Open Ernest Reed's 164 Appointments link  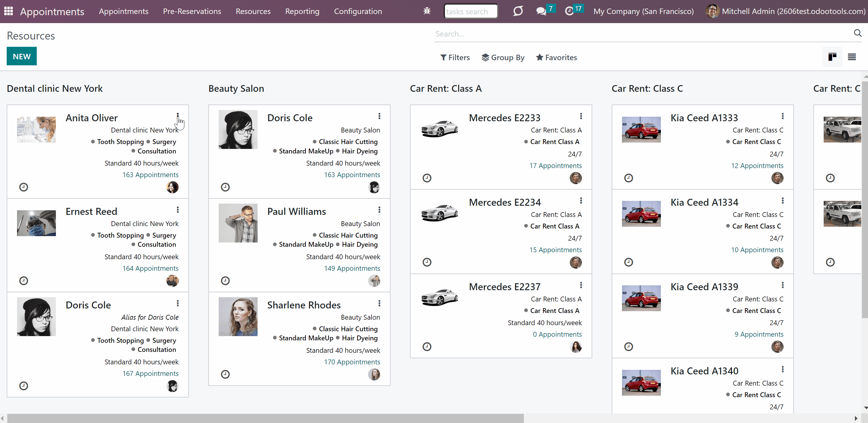coord(150,268)
